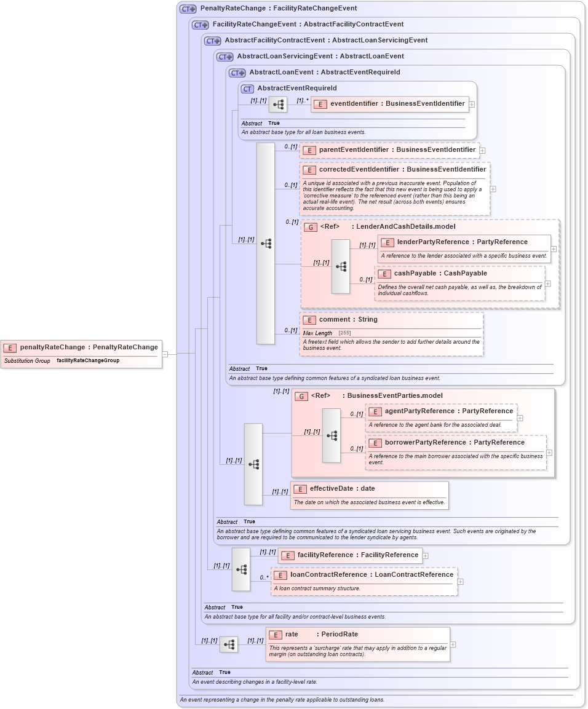This screenshot has width=588, height=709.
Task: Expand eventIdentifier using its plus button
Action: [x=472, y=105]
